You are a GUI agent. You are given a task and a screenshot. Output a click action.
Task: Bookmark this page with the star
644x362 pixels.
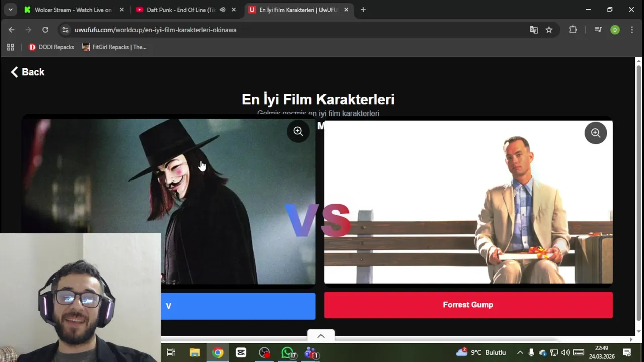[x=549, y=30]
